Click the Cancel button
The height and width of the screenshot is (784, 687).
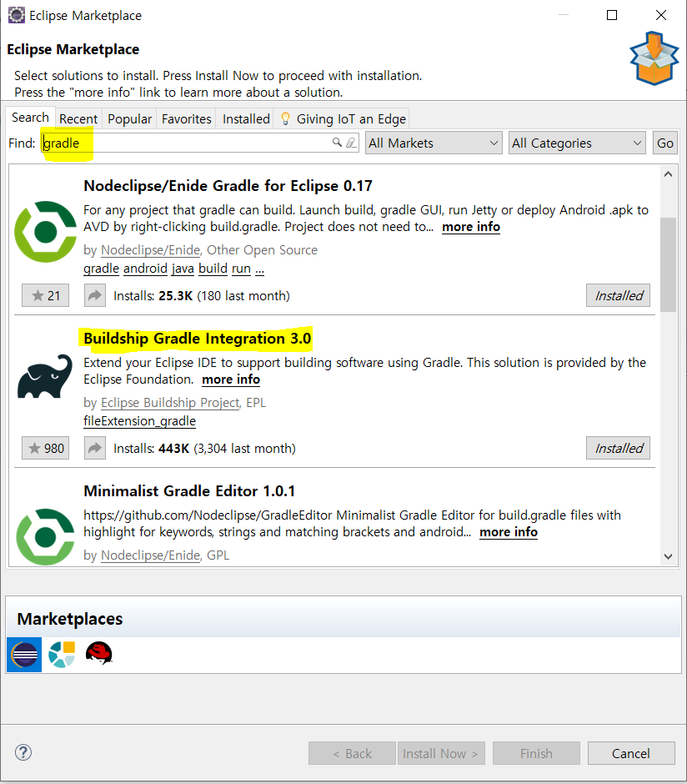(631, 753)
